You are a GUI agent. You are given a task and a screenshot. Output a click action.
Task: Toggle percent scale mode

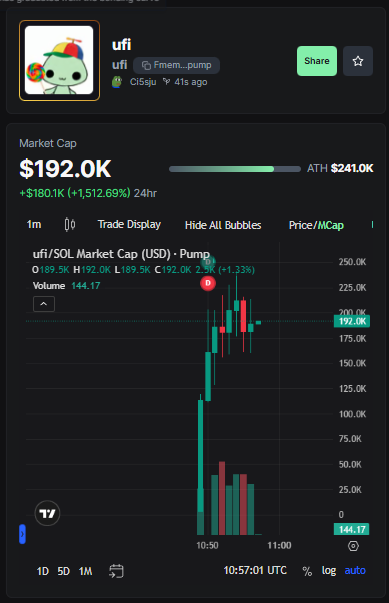(x=307, y=571)
